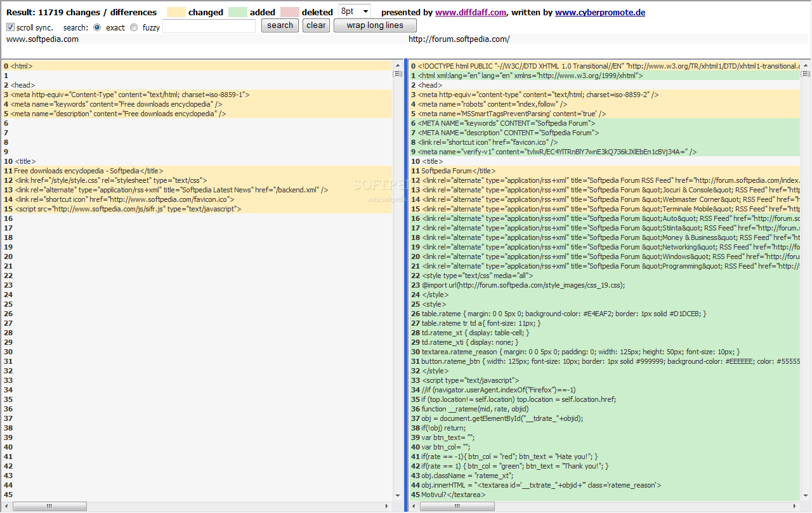
Task: Select right line 42 with 'Thank you!' text
Action: click(x=605, y=466)
